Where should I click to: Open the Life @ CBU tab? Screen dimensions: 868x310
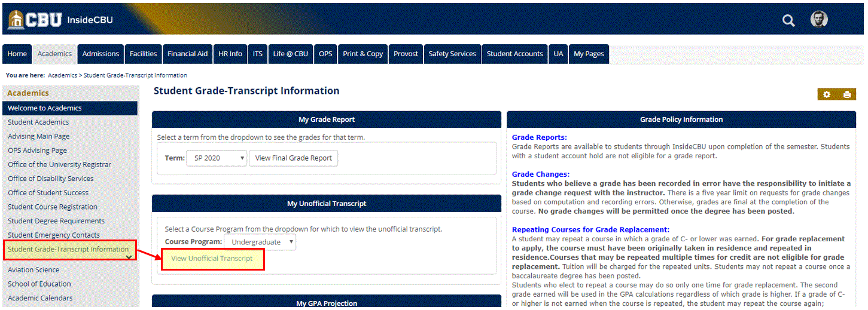291,54
